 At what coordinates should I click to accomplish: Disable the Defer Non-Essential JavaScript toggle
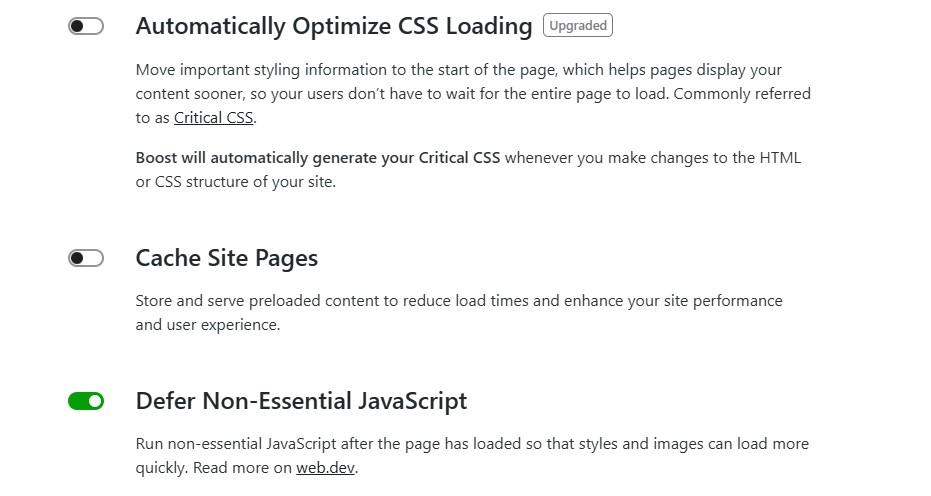point(86,402)
